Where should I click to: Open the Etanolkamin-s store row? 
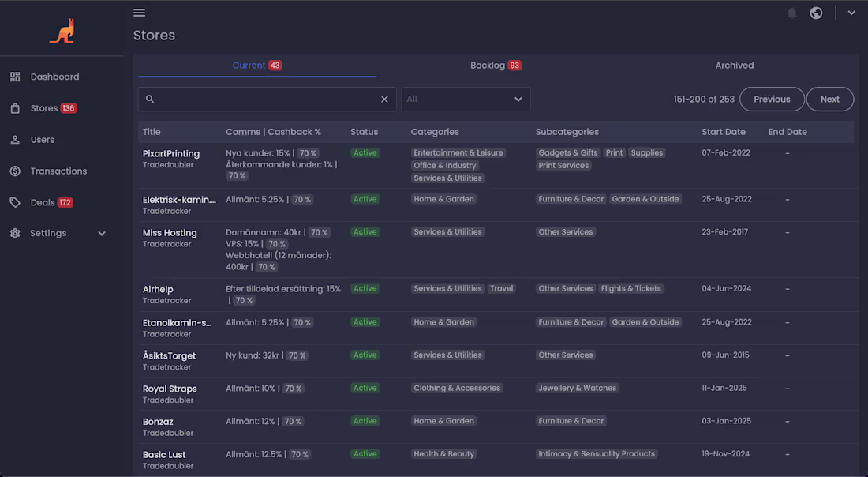[x=177, y=322]
